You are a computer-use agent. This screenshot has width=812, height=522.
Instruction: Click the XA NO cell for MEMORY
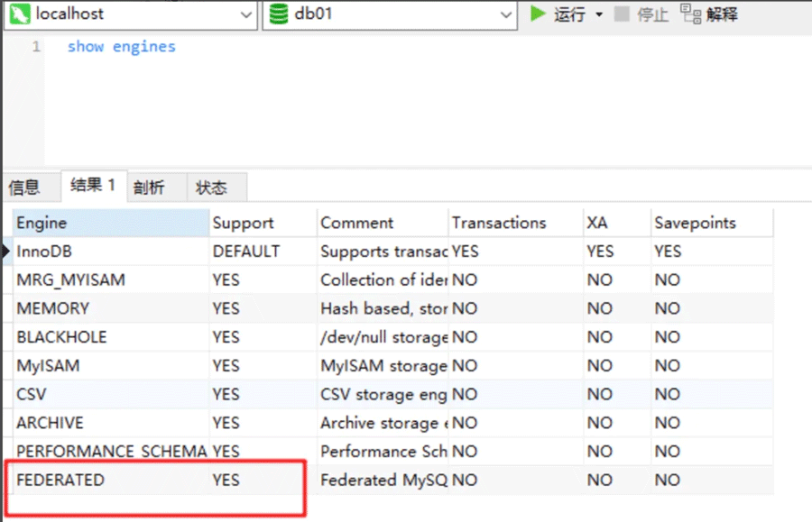coord(617,309)
